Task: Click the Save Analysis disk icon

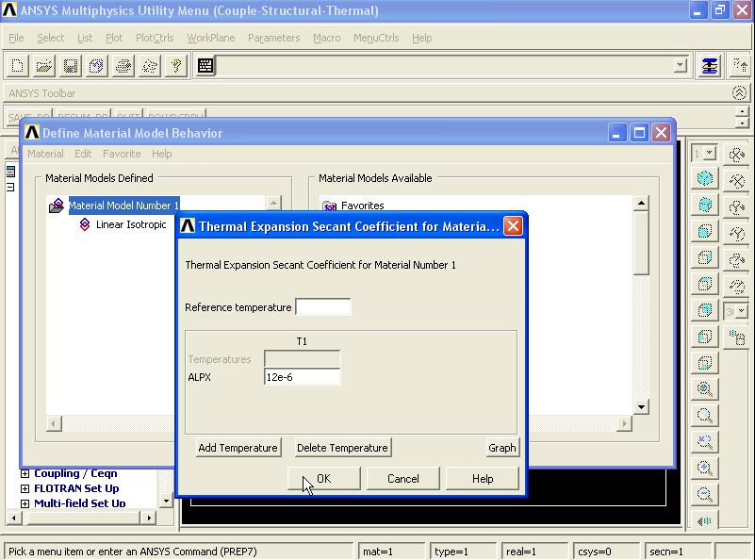Action: tap(71, 65)
